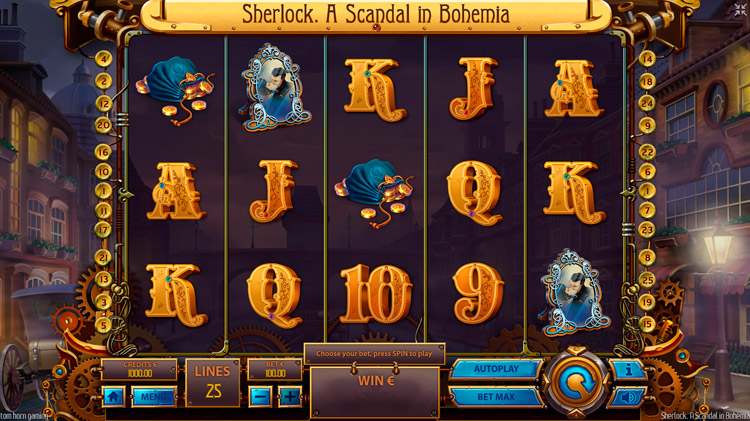Increase bet with the plus button
750x421 pixels.
coord(289,397)
